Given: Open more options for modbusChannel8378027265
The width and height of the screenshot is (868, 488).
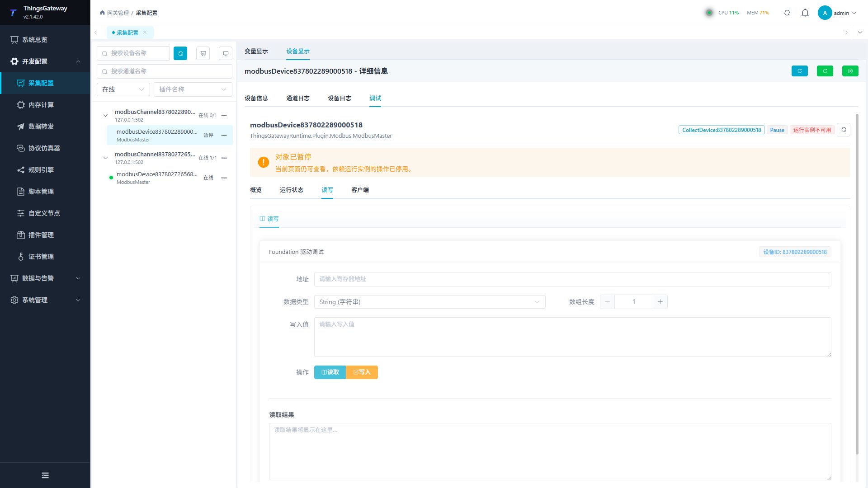Looking at the screenshot, I should coord(224,158).
